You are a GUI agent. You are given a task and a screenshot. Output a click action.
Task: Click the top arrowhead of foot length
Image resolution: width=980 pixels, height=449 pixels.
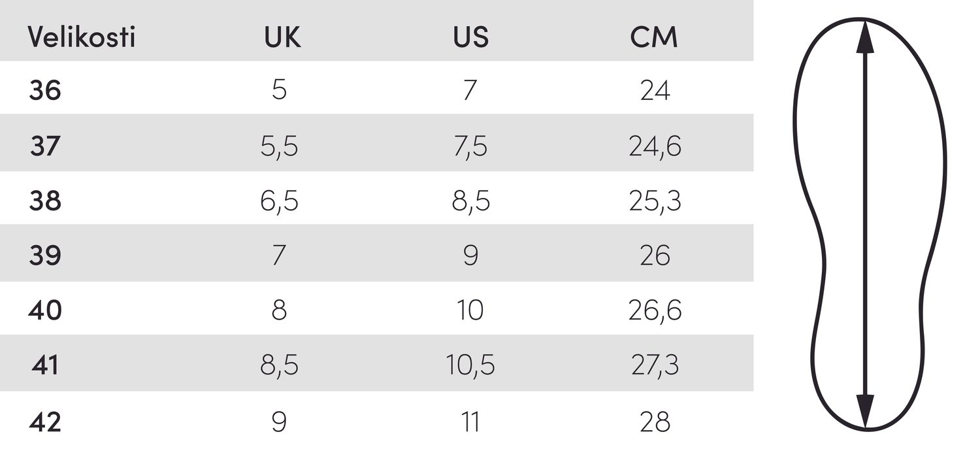[x=865, y=37]
